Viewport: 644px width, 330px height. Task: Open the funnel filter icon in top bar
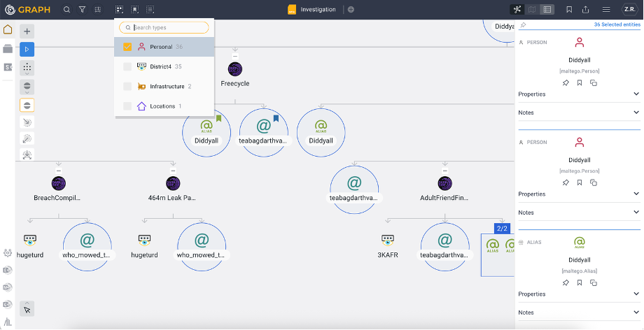point(82,10)
